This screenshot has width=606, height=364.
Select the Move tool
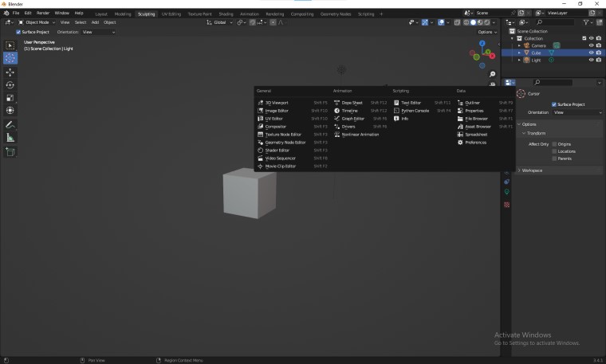10,72
